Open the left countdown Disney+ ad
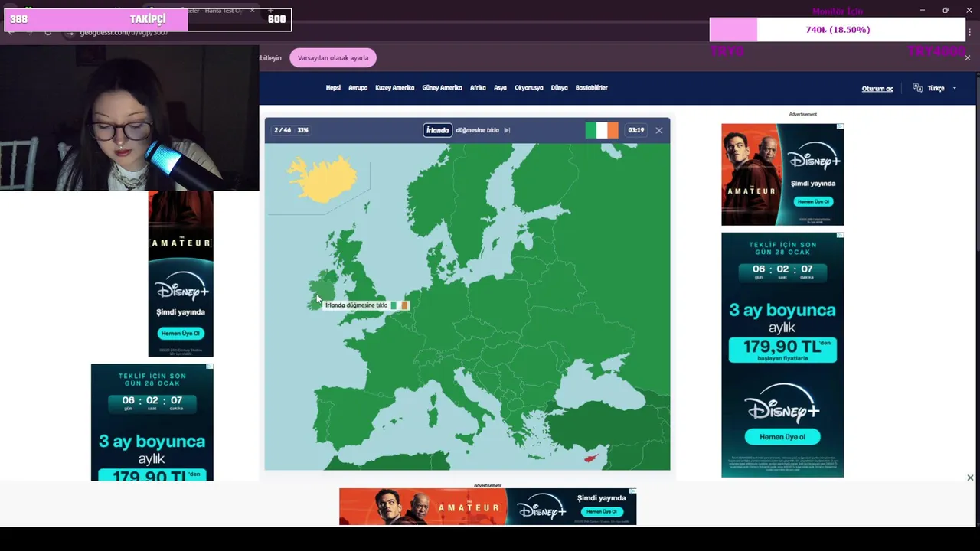Image resolution: width=980 pixels, height=551 pixels. pos(152,422)
